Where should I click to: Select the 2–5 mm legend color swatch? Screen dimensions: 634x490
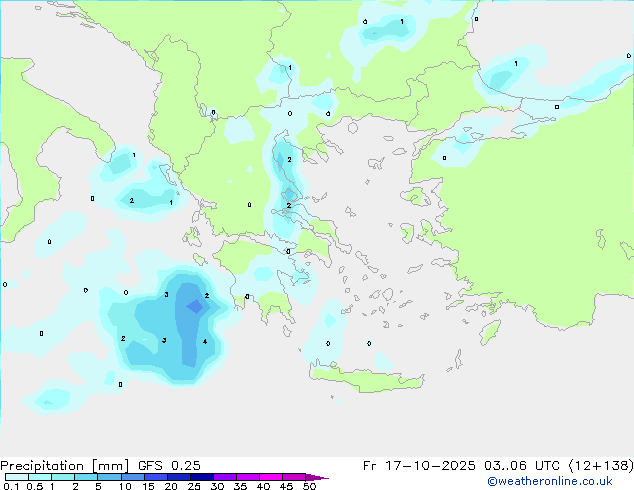(86, 477)
